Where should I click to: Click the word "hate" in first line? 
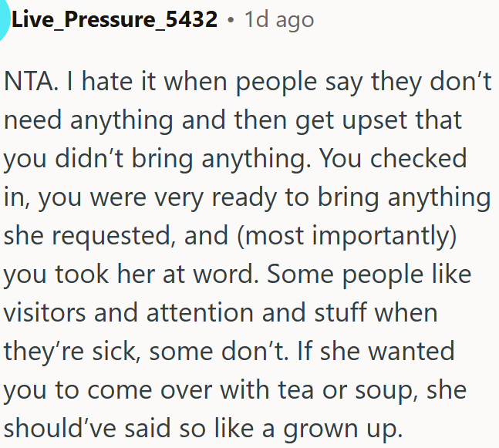coord(107,82)
